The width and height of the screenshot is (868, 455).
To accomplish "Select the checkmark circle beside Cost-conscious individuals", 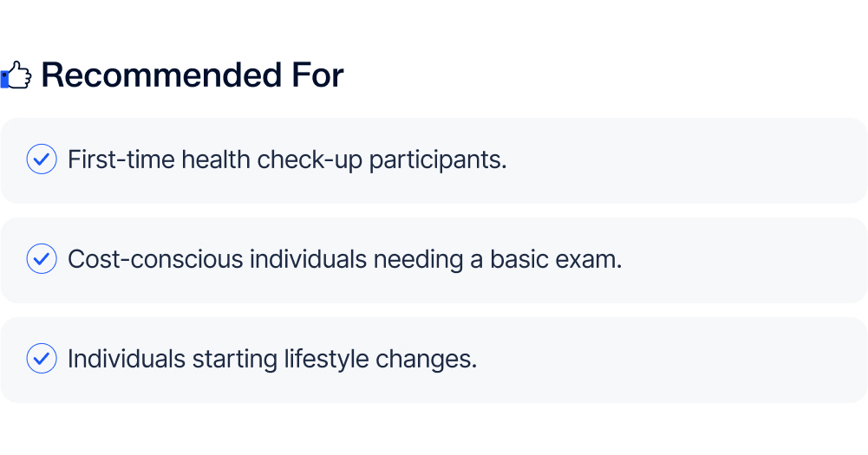I will [x=42, y=259].
